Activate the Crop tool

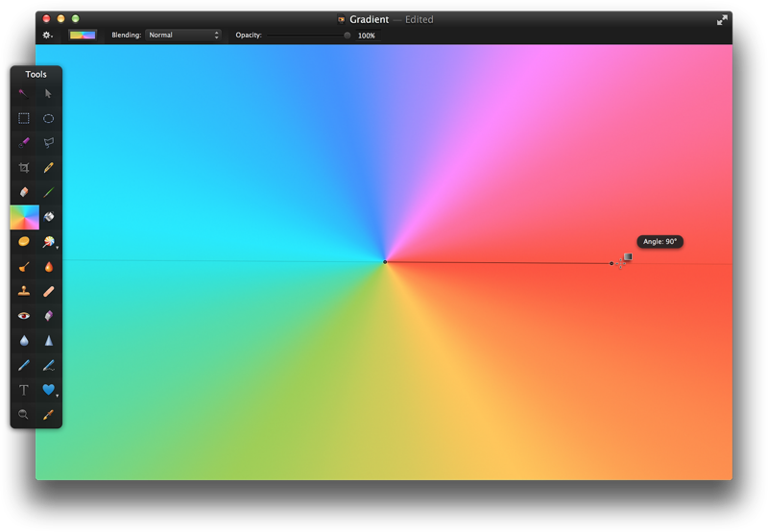[x=23, y=167]
